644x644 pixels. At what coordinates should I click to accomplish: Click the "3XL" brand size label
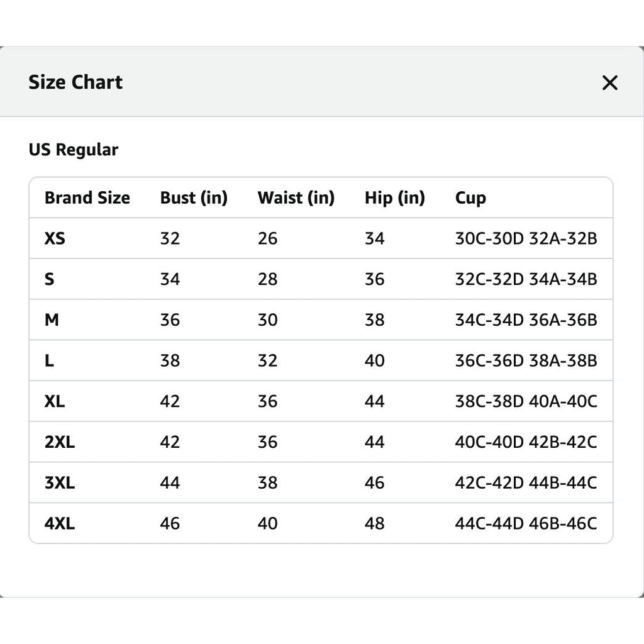60,482
